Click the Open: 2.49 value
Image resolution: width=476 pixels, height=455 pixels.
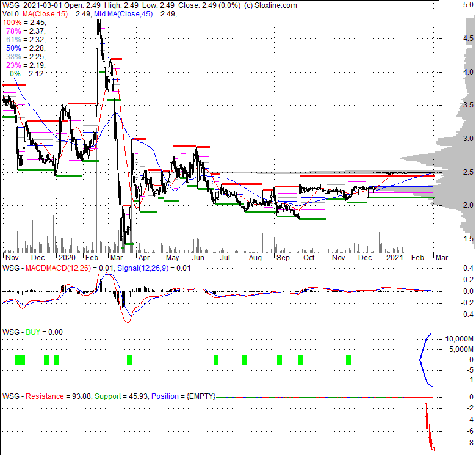(x=82, y=5)
